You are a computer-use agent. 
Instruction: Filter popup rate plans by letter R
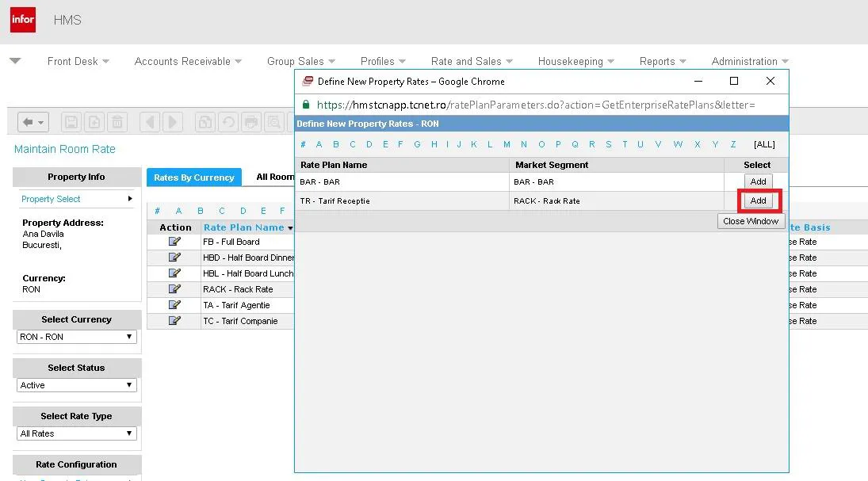(x=592, y=144)
